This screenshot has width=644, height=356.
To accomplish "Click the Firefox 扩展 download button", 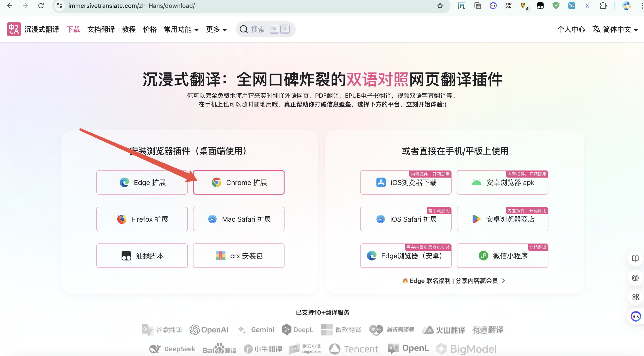I will pos(142,219).
